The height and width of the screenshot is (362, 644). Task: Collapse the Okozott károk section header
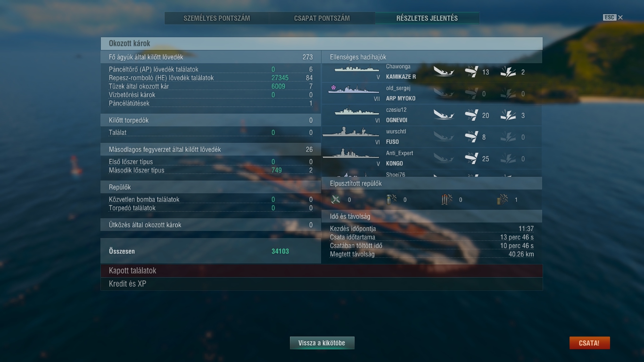pos(322,43)
